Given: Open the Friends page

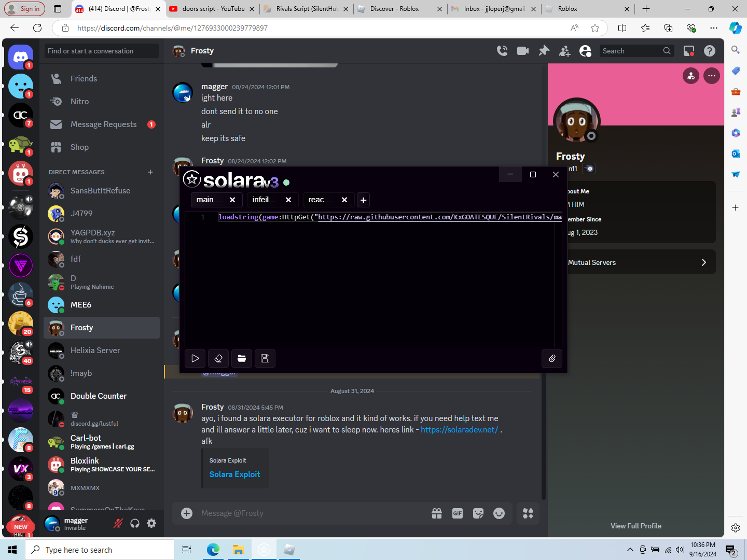Looking at the screenshot, I should (x=102, y=79).
